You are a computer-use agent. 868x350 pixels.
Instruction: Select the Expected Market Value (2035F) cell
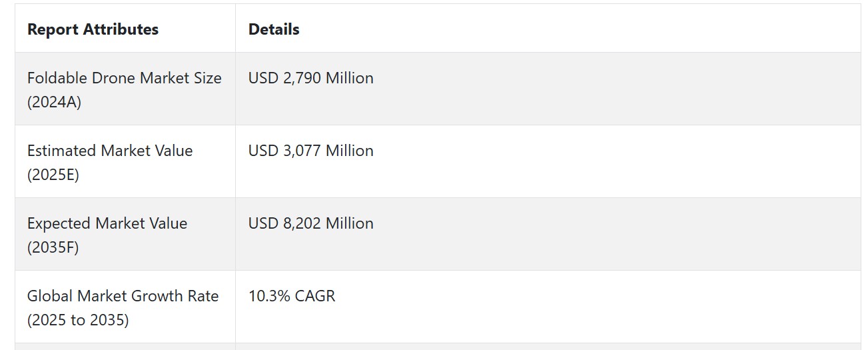125,235
